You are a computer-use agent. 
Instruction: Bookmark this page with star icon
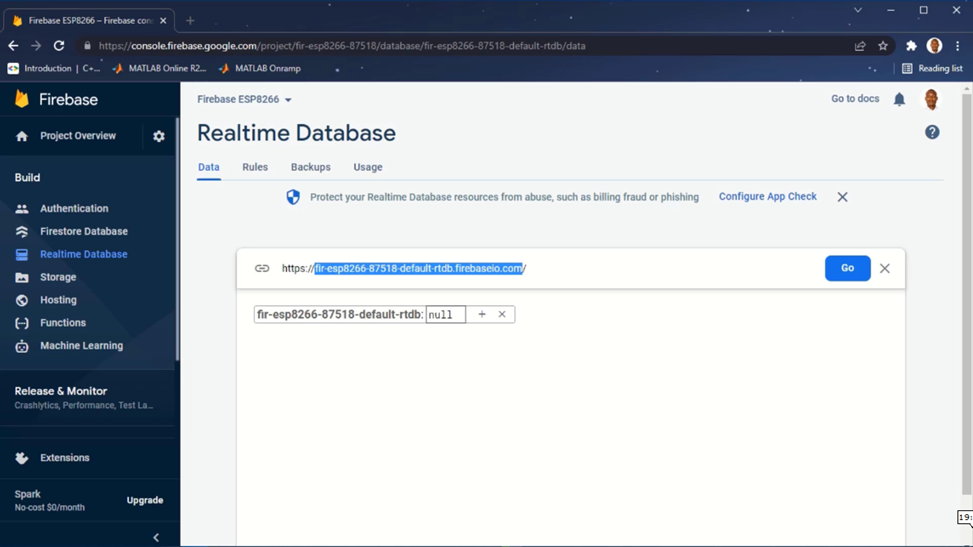pyautogui.click(x=883, y=46)
